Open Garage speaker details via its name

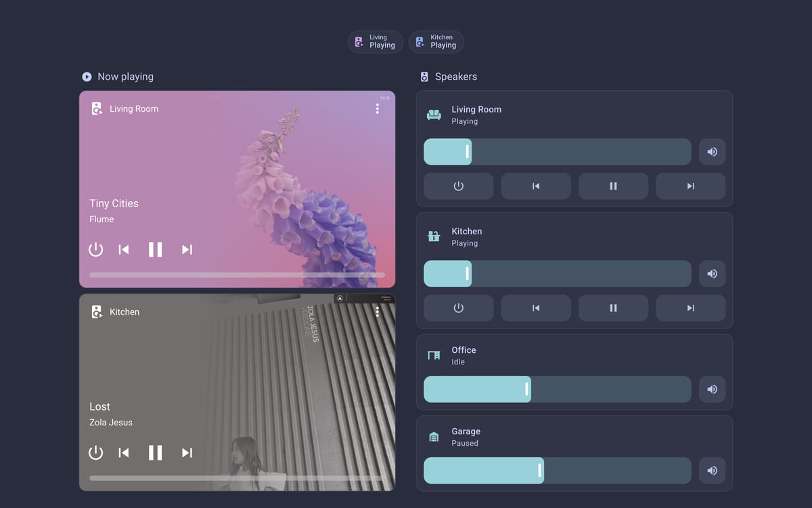pyautogui.click(x=466, y=431)
